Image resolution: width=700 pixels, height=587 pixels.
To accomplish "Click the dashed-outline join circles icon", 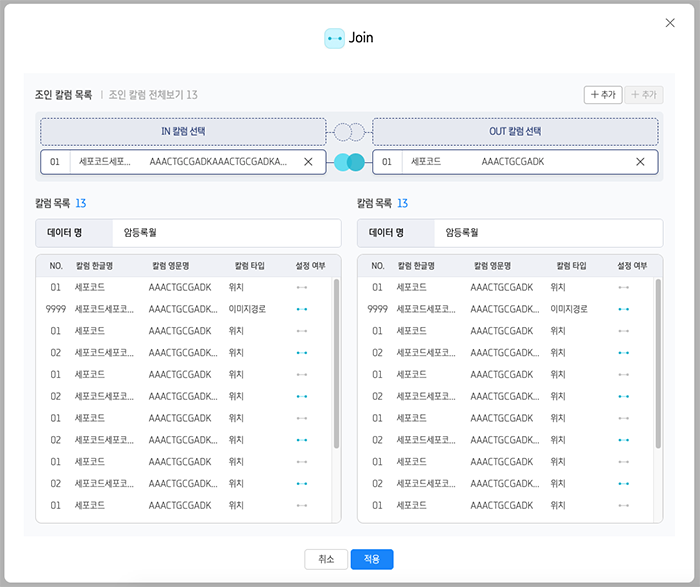I will tap(349, 131).
